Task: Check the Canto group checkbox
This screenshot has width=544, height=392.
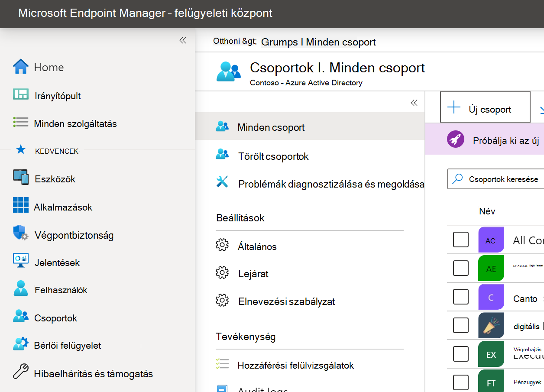Action: [x=461, y=296]
